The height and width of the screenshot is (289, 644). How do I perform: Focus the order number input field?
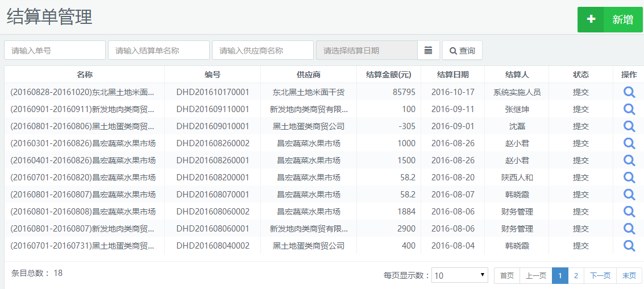click(55, 50)
